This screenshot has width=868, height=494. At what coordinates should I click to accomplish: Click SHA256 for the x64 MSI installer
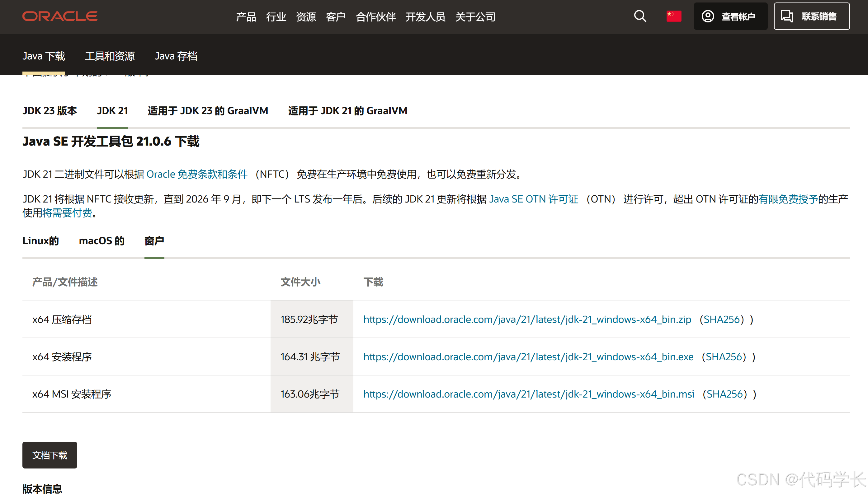(x=724, y=394)
